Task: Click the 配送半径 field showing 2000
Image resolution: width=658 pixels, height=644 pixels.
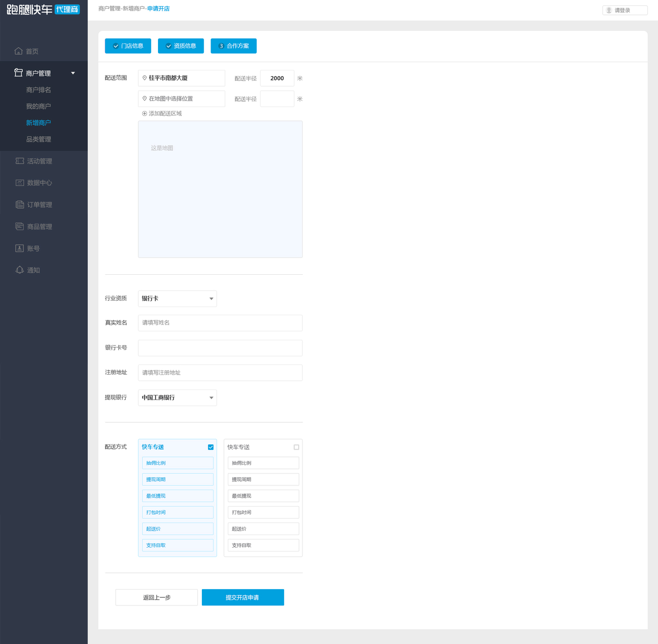Action: [x=277, y=78]
